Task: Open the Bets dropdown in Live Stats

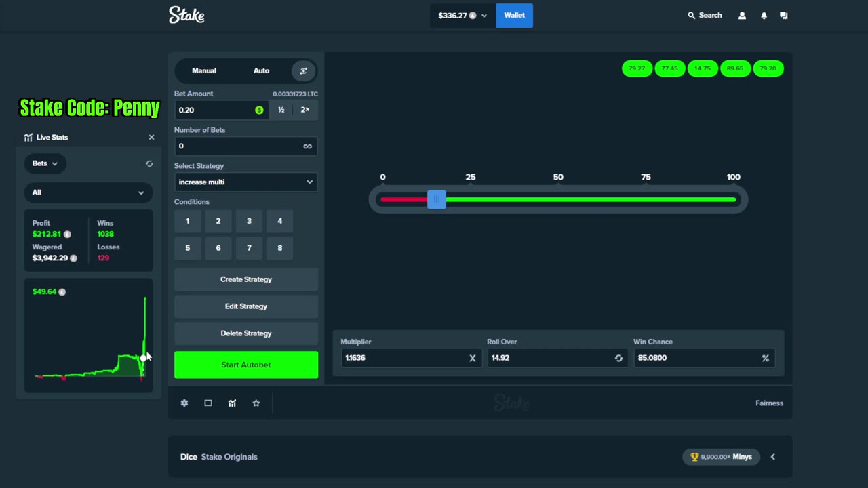Action: click(x=45, y=163)
